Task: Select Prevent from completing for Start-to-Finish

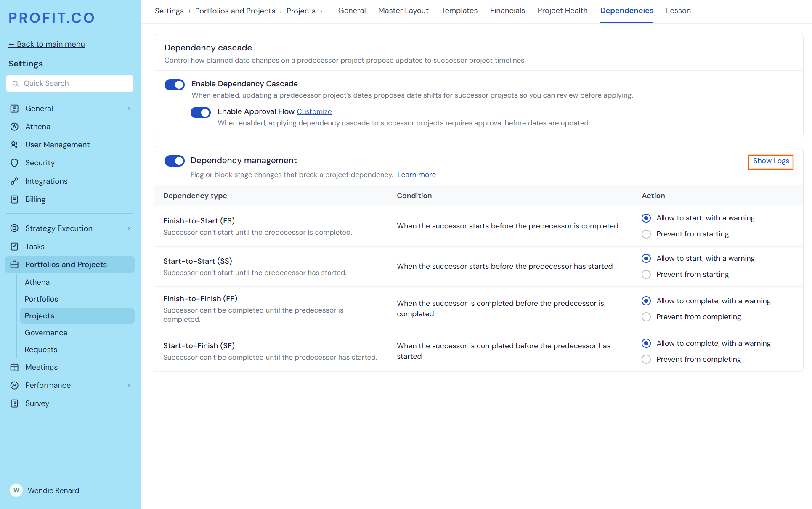Action: click(646, 359)
